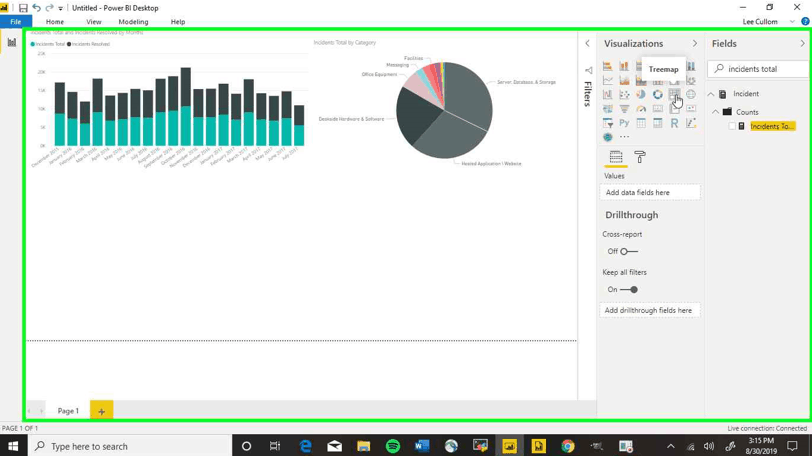Save the report with the disk icon

coord(23,8)
